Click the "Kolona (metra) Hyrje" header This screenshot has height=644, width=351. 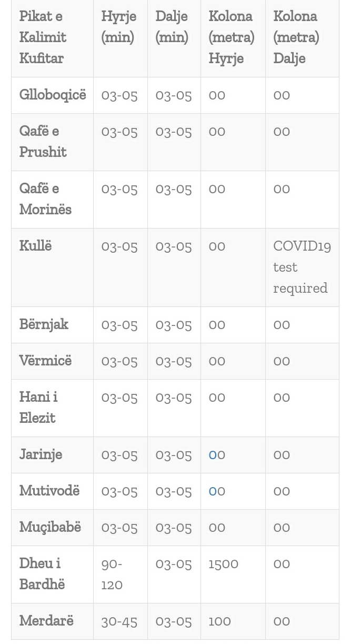pos(231,37)
